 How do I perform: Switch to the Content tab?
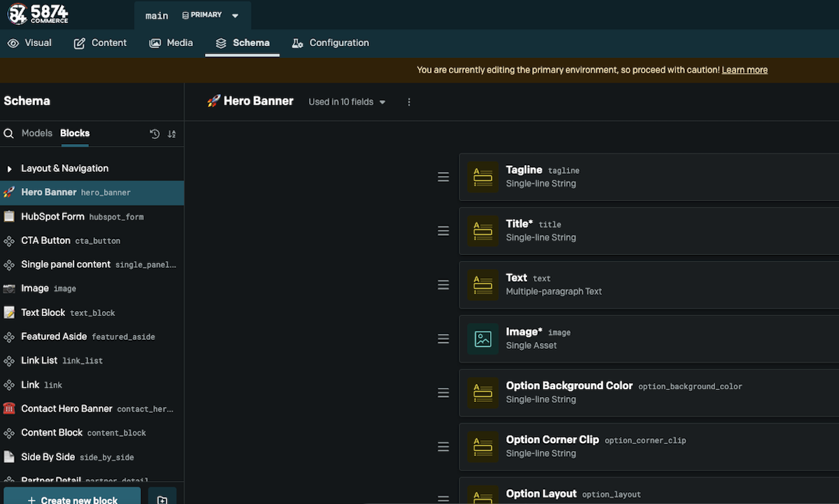point(100,43)
